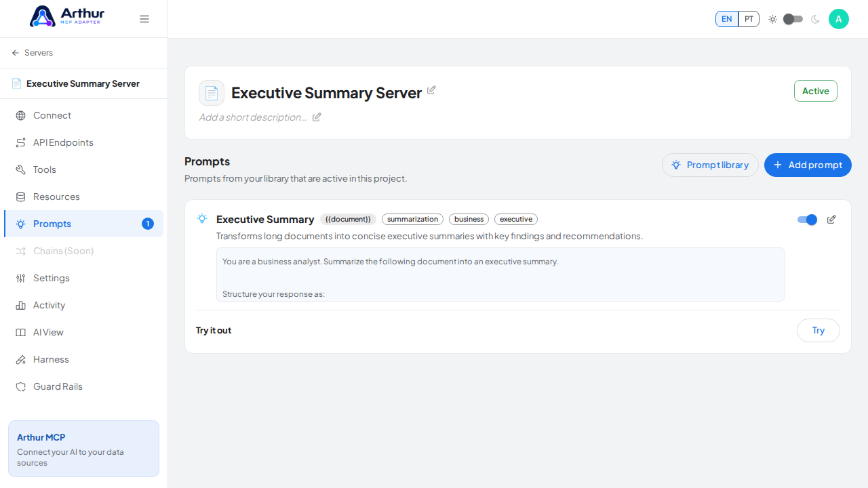Click the large server document icon
The width and height of the screenshot is (868, 488).
coord(212,93)
